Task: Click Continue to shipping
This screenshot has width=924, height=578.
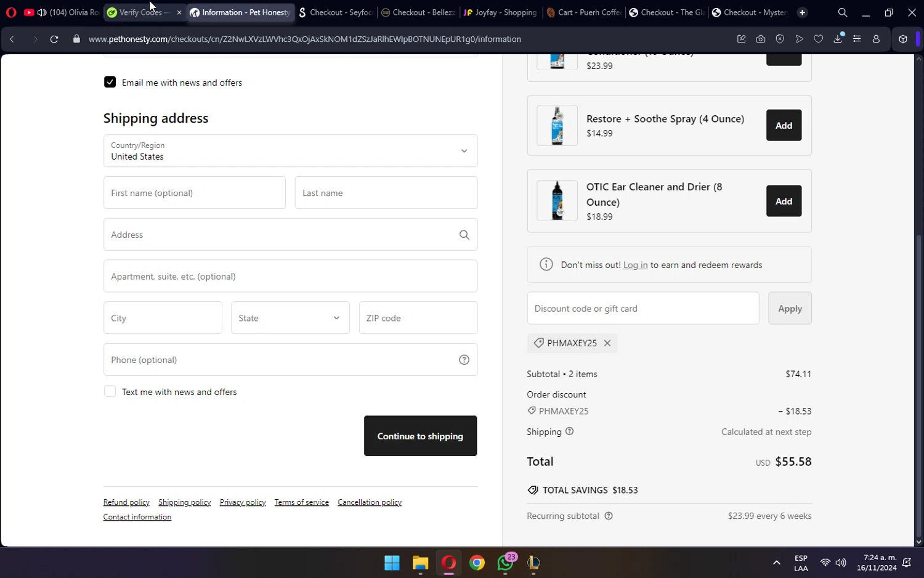Action: (420, 436)
